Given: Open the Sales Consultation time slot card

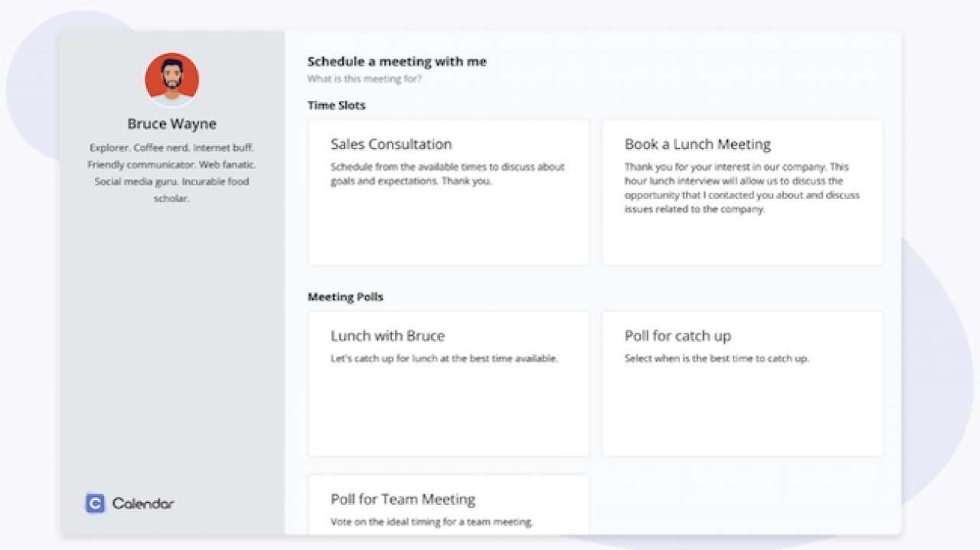Looking at the screenshot, I should pos(449,192).
